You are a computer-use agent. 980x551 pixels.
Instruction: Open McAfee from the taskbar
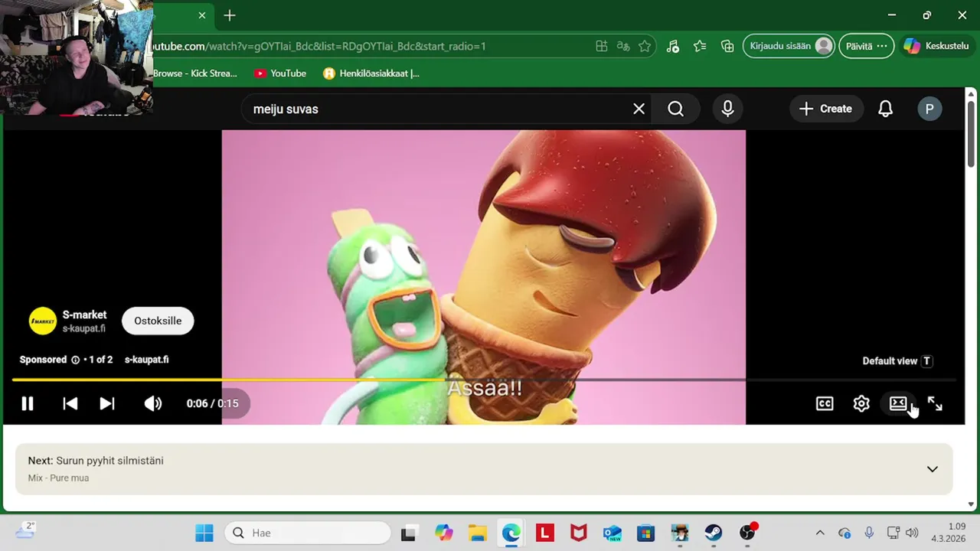(x=579, y=533)
